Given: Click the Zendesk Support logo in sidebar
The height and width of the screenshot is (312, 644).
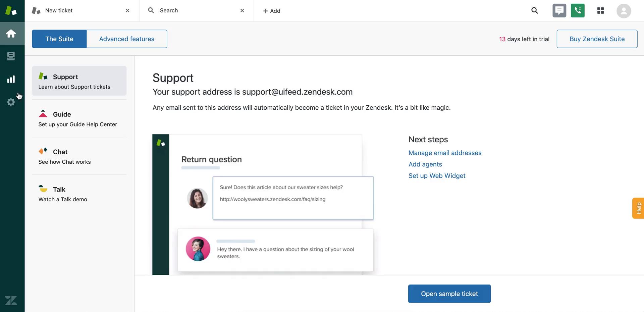Looking at the screenshot, I should coord(11,11).
